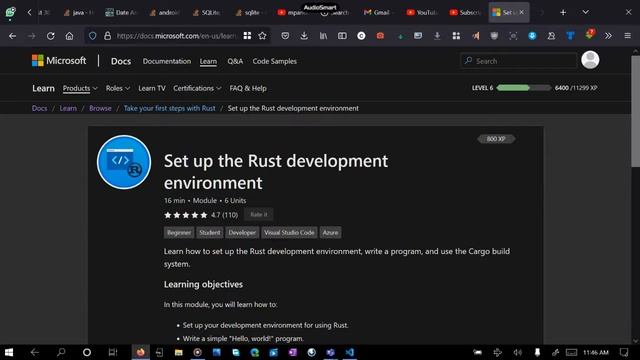
Task: Click the Microsoft logo
Action: [59, 60]
